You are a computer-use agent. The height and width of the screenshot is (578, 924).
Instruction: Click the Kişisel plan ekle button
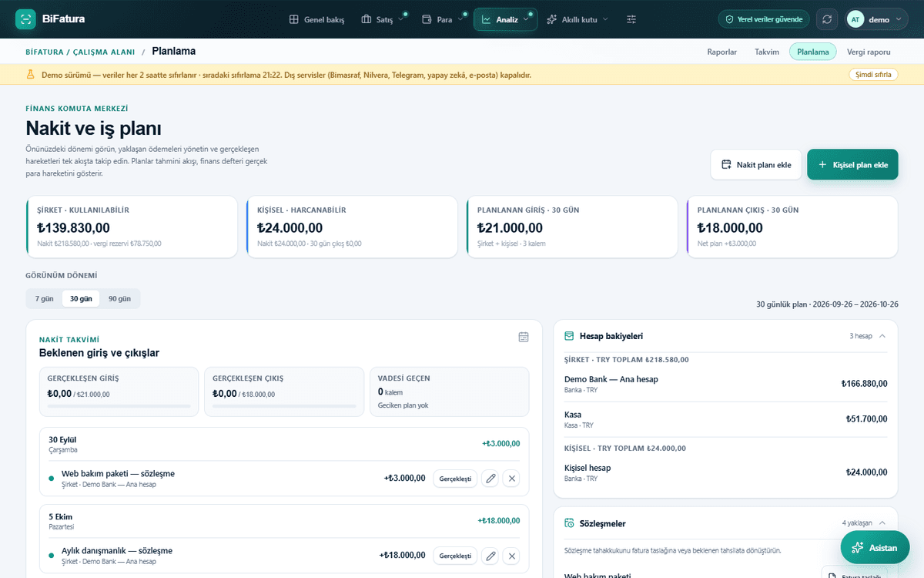point(852,164)
